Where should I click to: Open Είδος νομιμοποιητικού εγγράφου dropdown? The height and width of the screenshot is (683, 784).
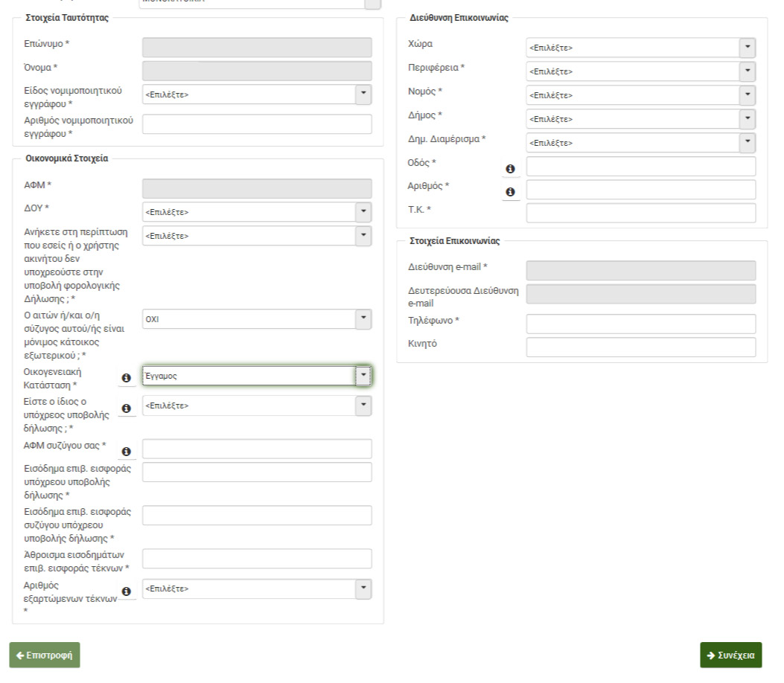256,94
